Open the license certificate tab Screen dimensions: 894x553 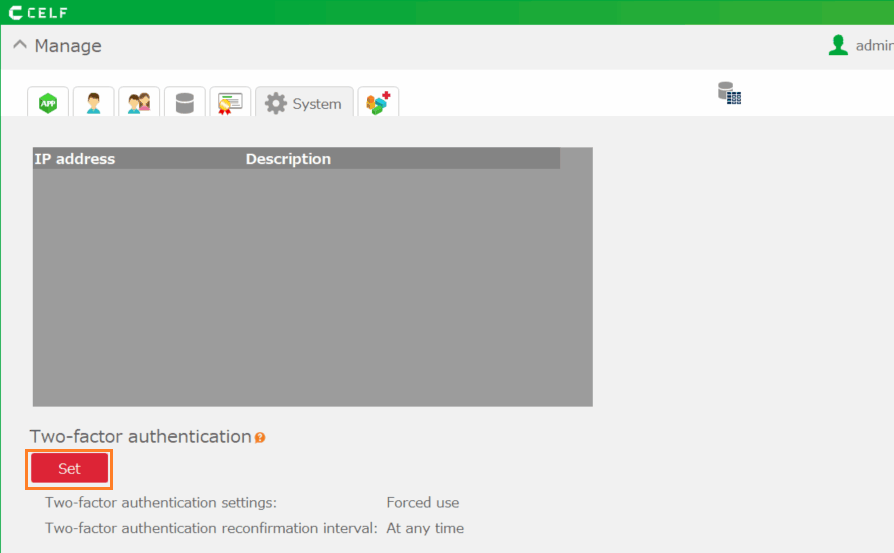[x=230, y=102]
